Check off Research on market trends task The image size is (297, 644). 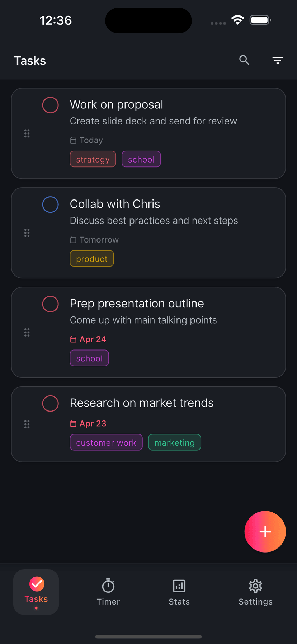[x=51, y=404]
